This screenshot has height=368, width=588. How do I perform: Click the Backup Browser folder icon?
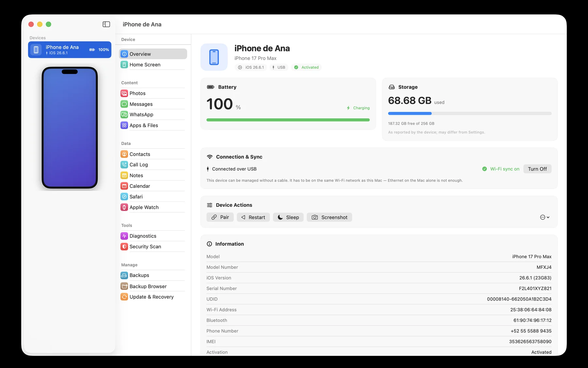[x=124, y=286]
